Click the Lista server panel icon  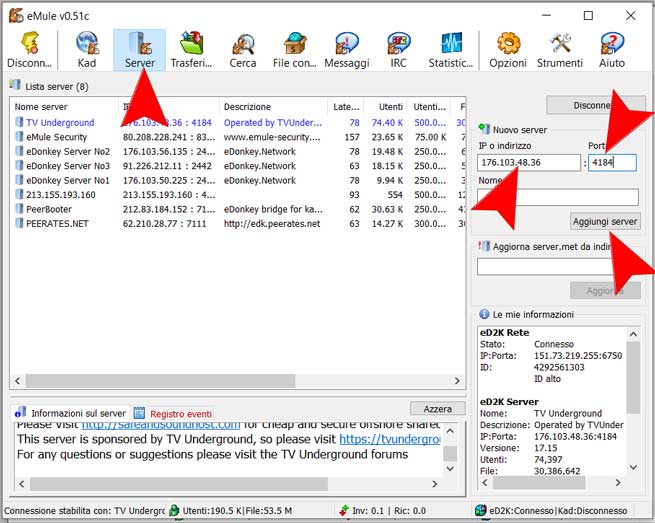point(15,85)
